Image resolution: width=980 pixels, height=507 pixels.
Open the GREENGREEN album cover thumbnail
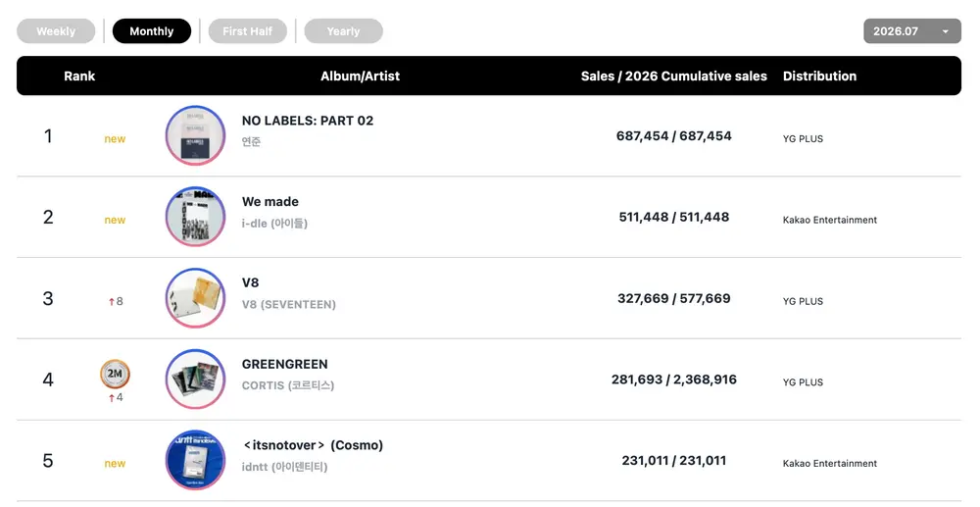[x=196, y=380]
